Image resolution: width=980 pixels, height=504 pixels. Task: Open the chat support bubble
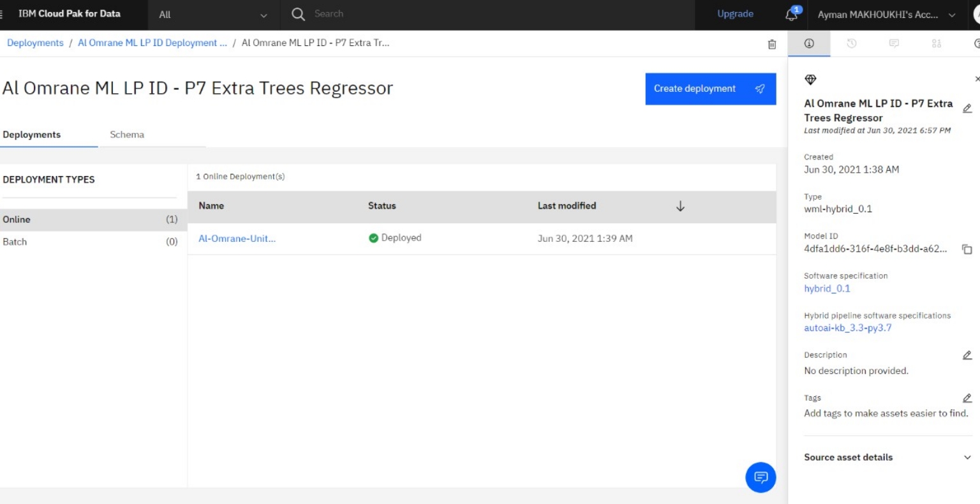761,477
